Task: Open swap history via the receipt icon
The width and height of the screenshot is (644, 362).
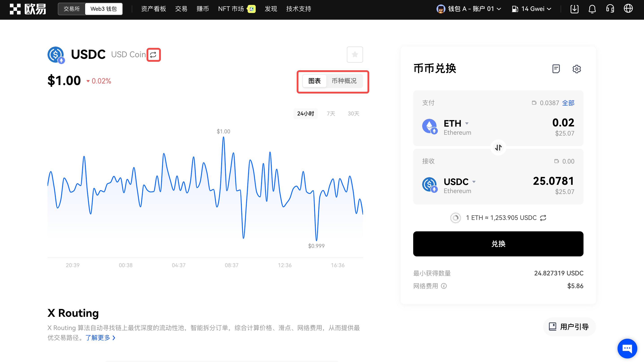Action: [556, 69]
